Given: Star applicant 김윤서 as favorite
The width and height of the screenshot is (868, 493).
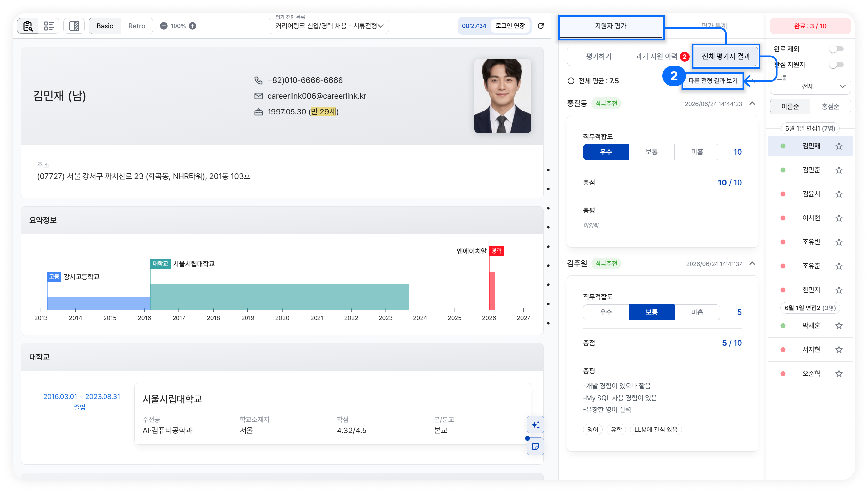Looking at the screenshot, I should coord(839,194).
